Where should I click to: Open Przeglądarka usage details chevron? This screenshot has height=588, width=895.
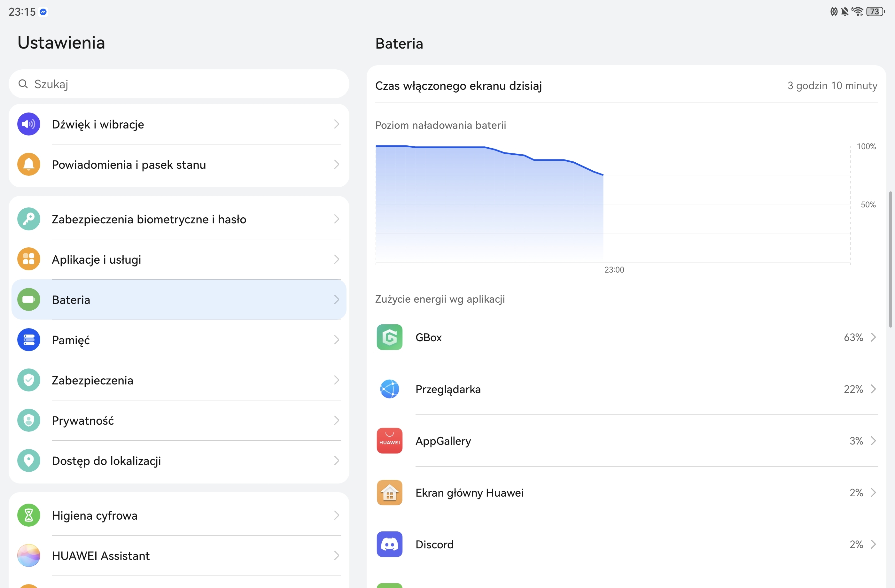click(874, 389)
